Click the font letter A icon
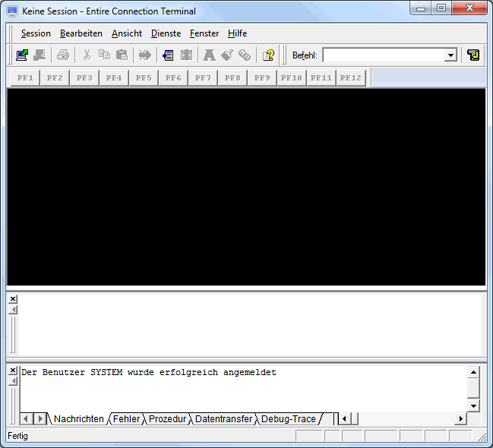Image resolution: width=493 pixels, height=448 pixels. coord(209,55)
